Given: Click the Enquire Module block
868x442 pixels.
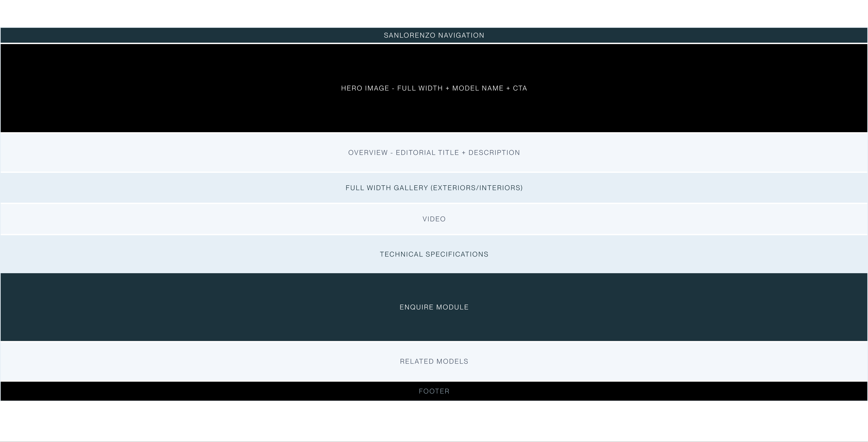Looking at the screenshot, I should [x=434, y=307].
